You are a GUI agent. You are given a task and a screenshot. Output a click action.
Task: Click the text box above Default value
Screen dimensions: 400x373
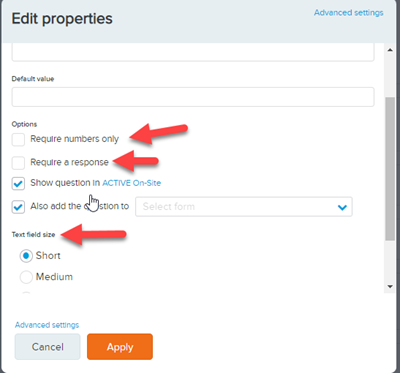point(193,53)
